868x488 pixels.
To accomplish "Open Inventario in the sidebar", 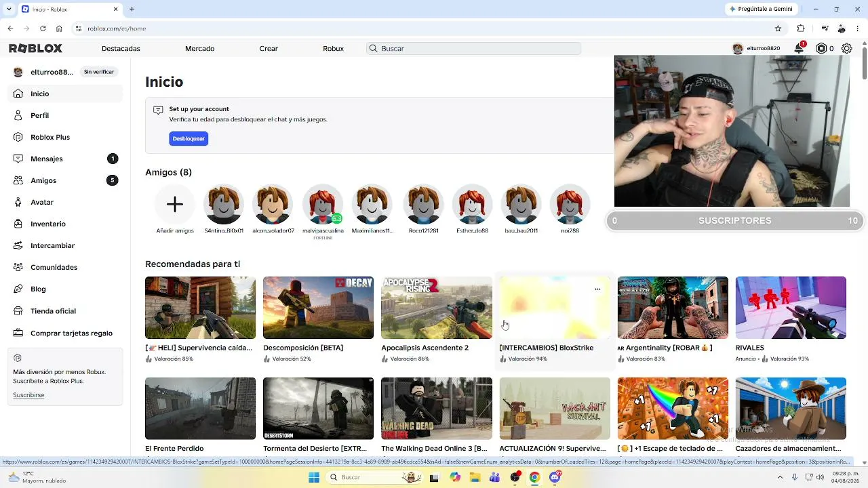I will coord(66,224).
